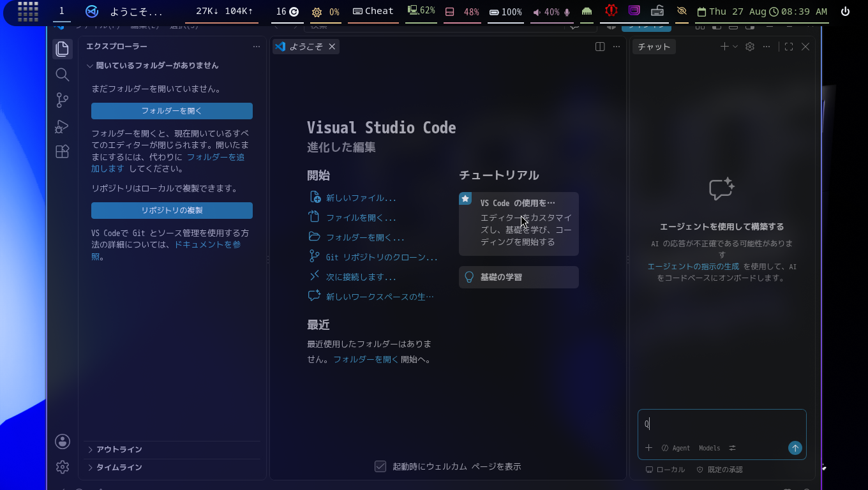Open the new chat dropdown arrow
The height and width of the screenshot is (490, 868).
735,47
